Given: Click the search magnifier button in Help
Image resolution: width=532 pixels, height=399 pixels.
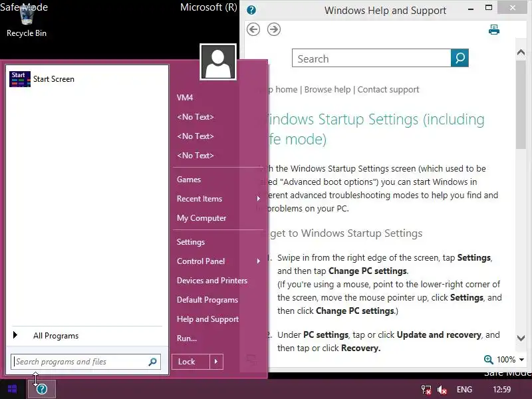Looking at the screenshot, I should [460, 58].
